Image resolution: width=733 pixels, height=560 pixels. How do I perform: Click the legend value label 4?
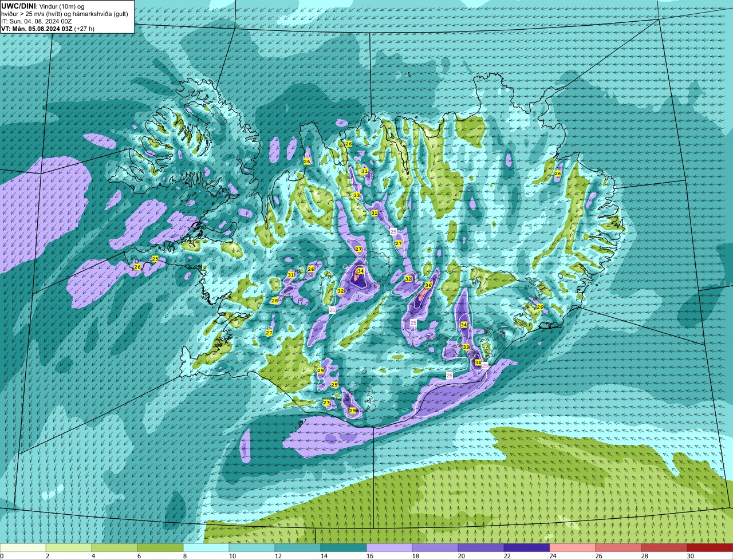[x=93, y=556]
